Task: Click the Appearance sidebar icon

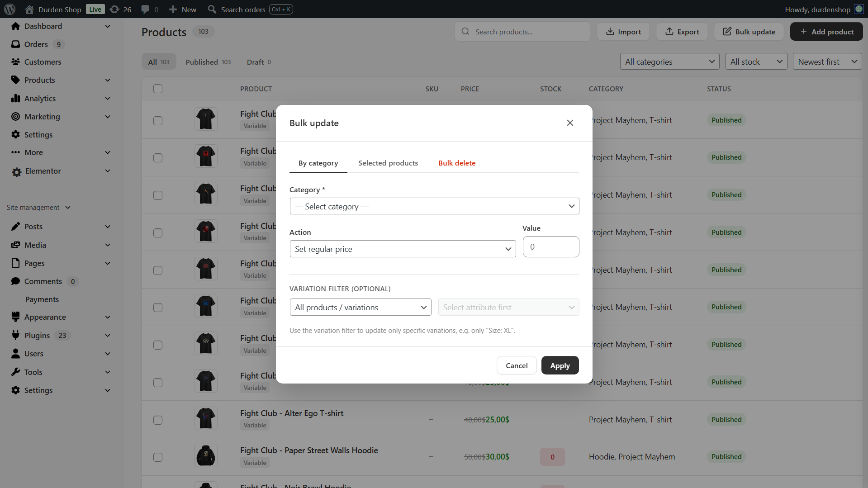Action: point(16,317)
